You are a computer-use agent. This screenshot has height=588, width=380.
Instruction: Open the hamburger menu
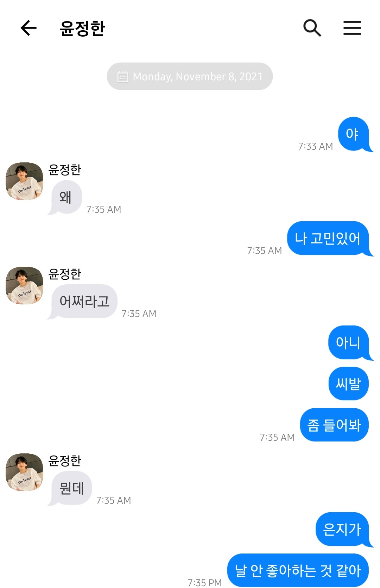pos(352,28)
